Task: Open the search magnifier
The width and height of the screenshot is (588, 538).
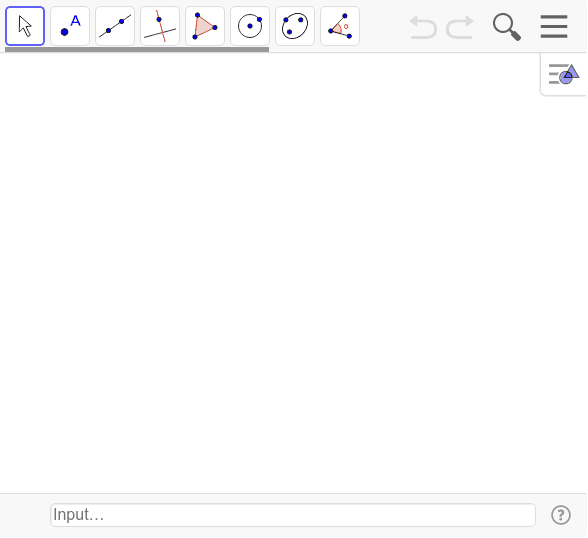Action: point(507,27)
